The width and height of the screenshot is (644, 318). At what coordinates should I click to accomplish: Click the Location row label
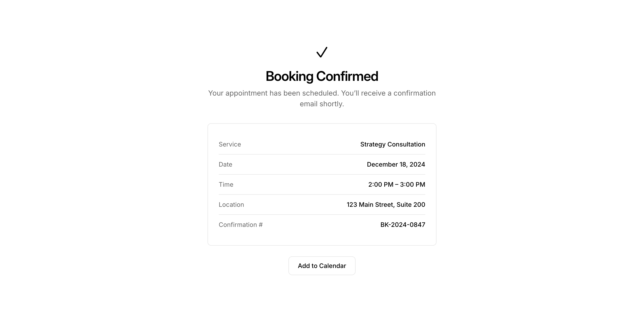tap(231, 205)
